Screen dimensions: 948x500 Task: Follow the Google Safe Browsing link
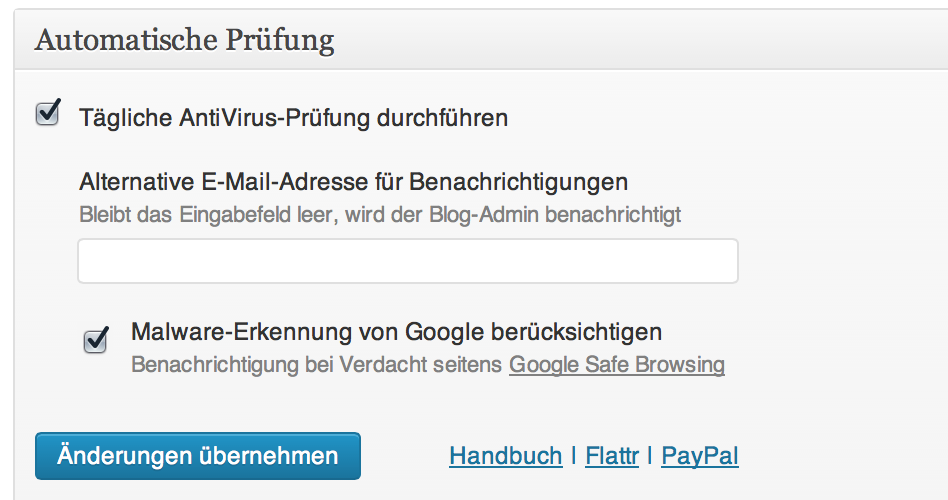(x=617, y=365)
